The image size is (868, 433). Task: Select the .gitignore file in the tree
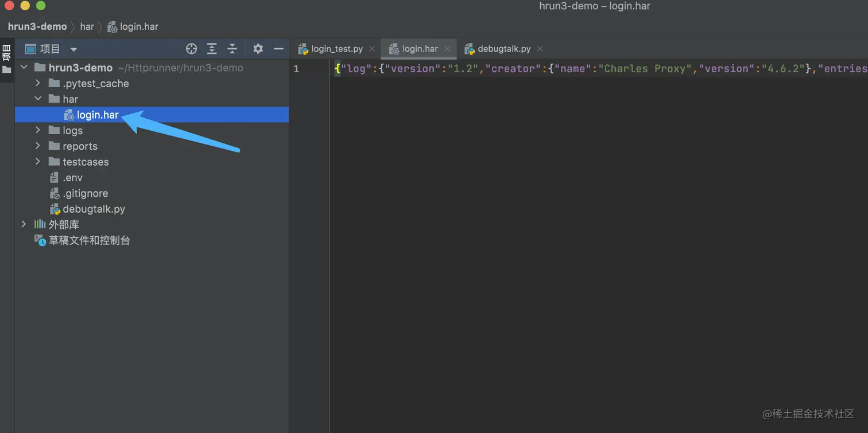tap(152, 193)
